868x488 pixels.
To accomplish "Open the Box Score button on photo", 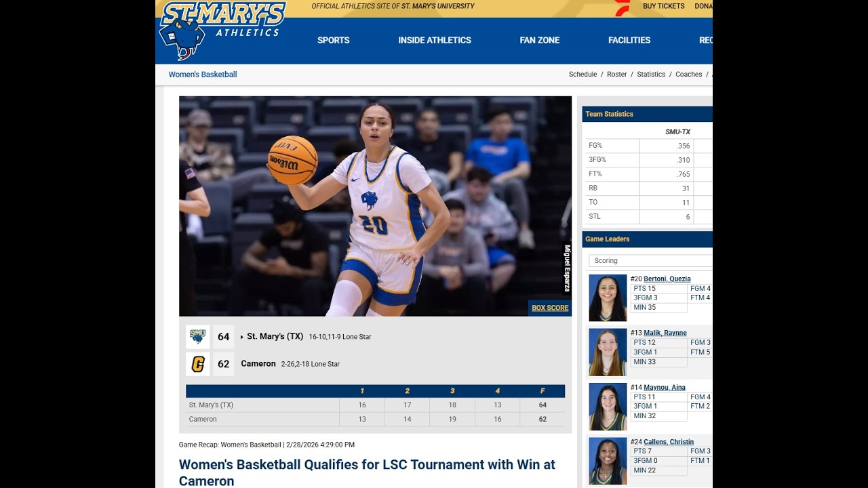I will (x=550, y=308).
